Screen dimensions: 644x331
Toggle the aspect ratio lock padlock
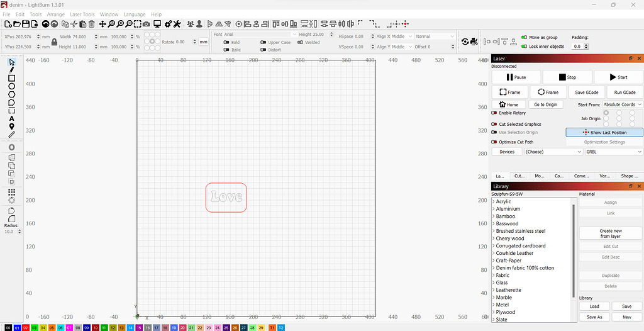click(54, 42)
